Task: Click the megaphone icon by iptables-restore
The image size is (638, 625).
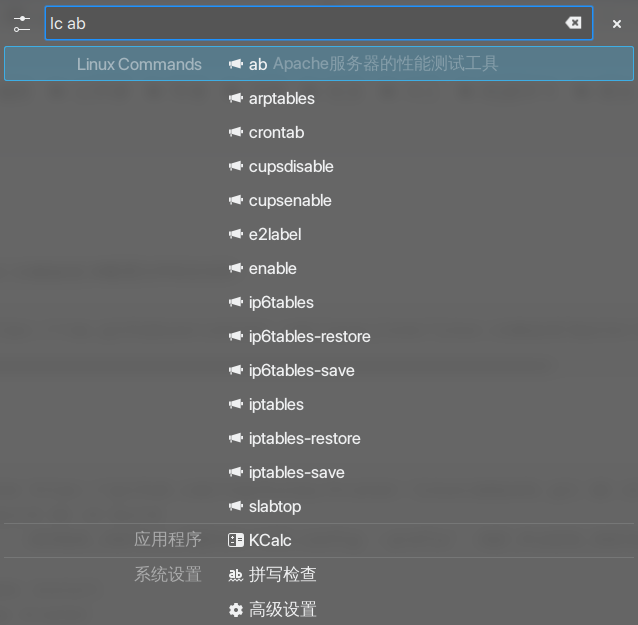Action: tap(236, 439)
